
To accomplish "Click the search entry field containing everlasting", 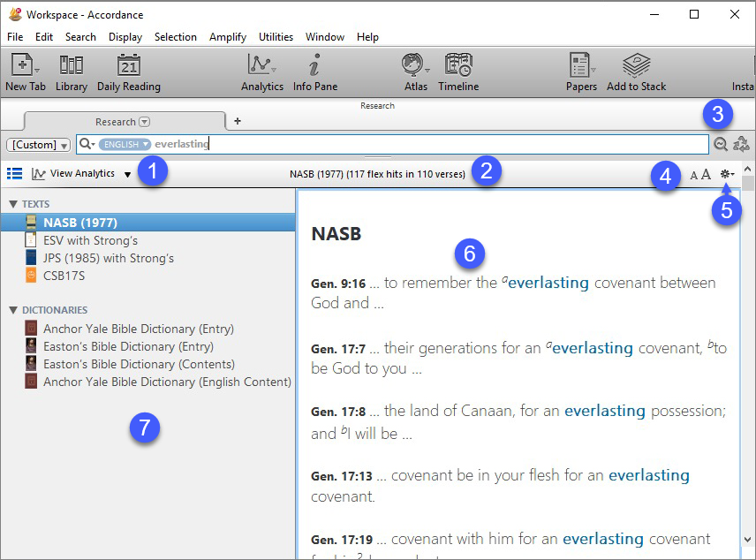I will coord(392,144).
